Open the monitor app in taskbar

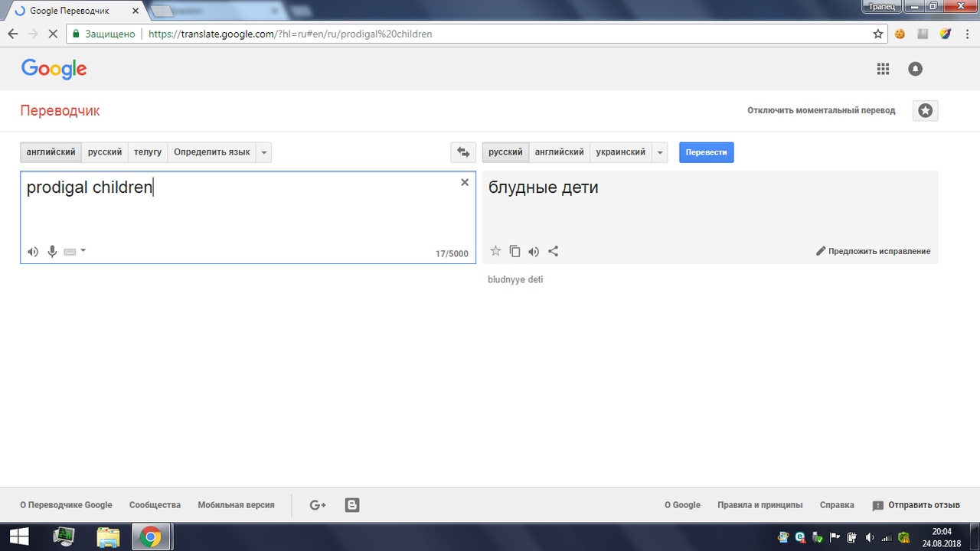coord(64,537)
